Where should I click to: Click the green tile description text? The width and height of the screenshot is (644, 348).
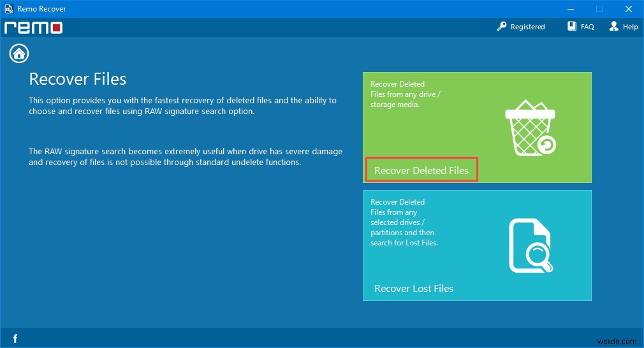[x=405, y=94]
